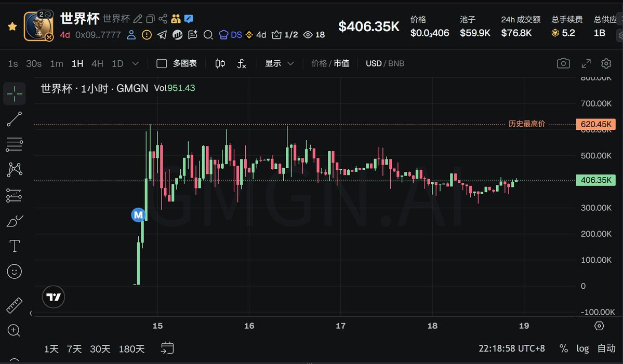The height and width of the screenshot is (364, 623).
Task: Toggle the % percentage scale
Action: pos(563,348)
